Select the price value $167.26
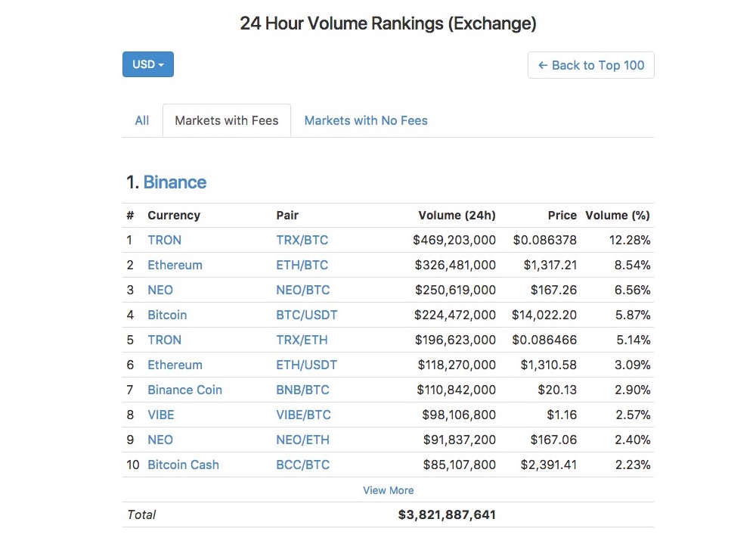The width and height of the screenshot is (756, 547). [553, 291]
